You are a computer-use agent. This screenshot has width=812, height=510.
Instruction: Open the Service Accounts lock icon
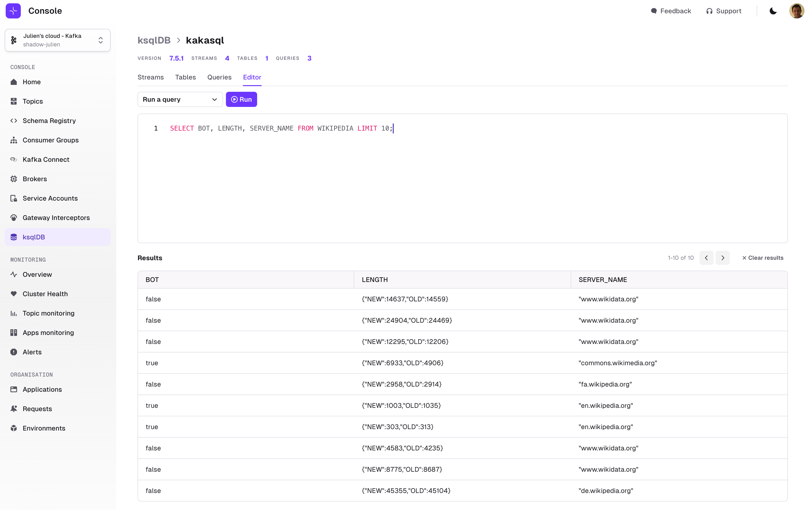(x=14, y=198)
